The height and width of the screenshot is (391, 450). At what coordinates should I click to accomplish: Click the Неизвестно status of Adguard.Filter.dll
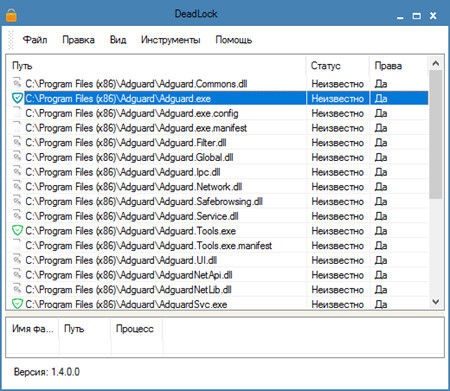click(337, 143)
